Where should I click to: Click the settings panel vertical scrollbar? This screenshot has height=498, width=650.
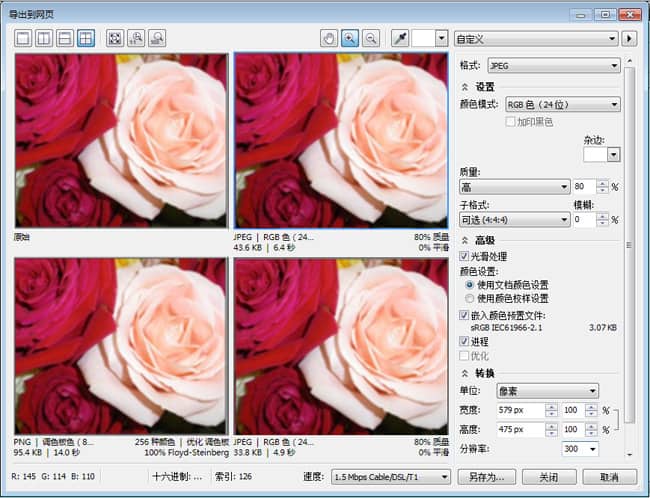[629, 245]
